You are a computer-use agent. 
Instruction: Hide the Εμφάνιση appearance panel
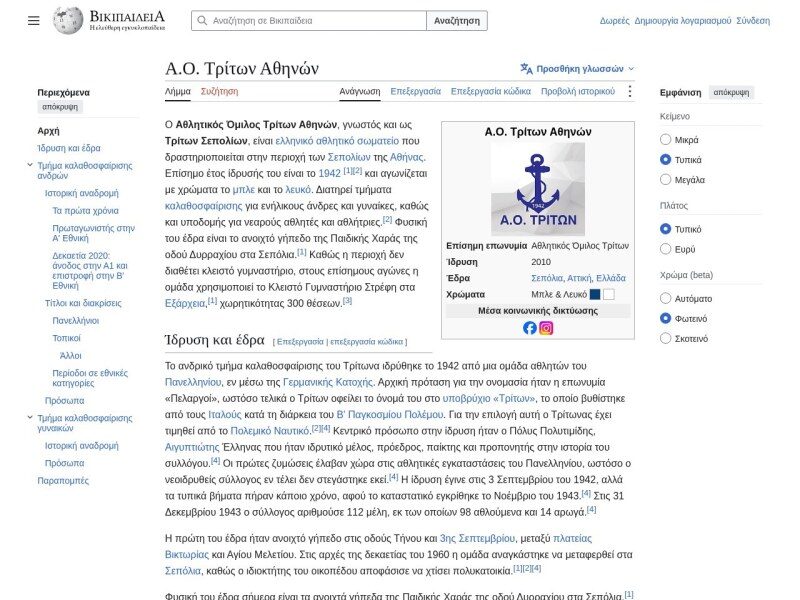click(x=731, y=92)
